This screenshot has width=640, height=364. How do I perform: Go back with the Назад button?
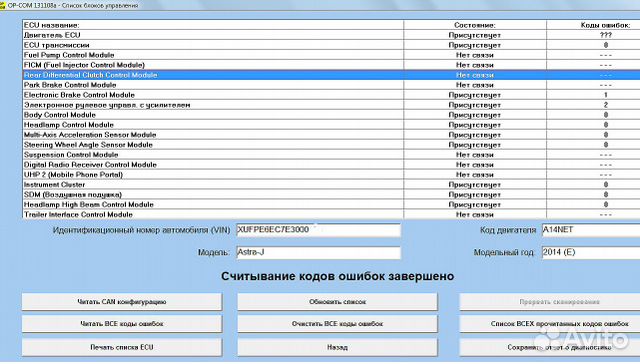click(337, 347)
